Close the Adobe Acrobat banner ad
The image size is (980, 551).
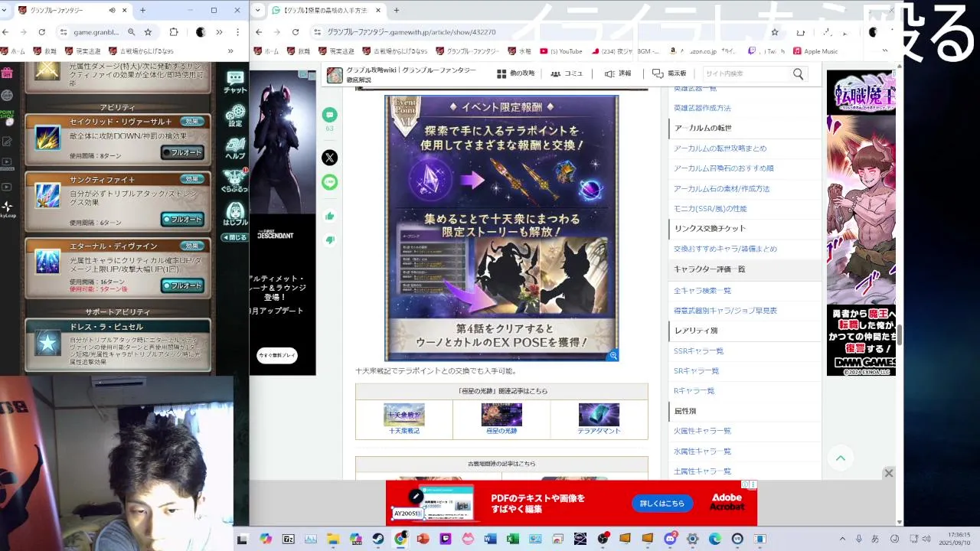pyautogui.click(x=888, y=473)
